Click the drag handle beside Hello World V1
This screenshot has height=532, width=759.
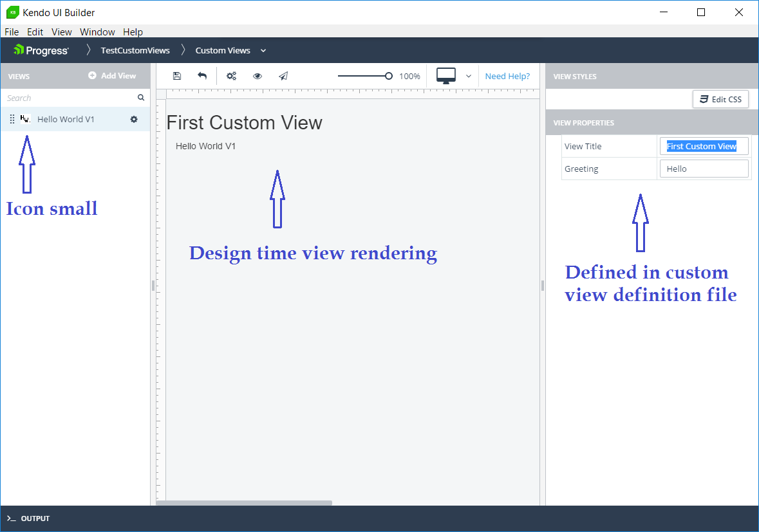click(12, 119)
